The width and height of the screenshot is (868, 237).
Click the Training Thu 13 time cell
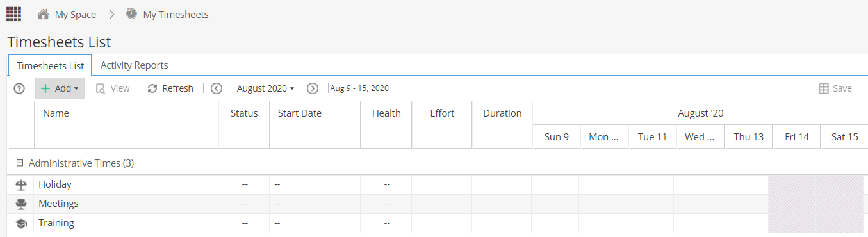tap(745, 223)
